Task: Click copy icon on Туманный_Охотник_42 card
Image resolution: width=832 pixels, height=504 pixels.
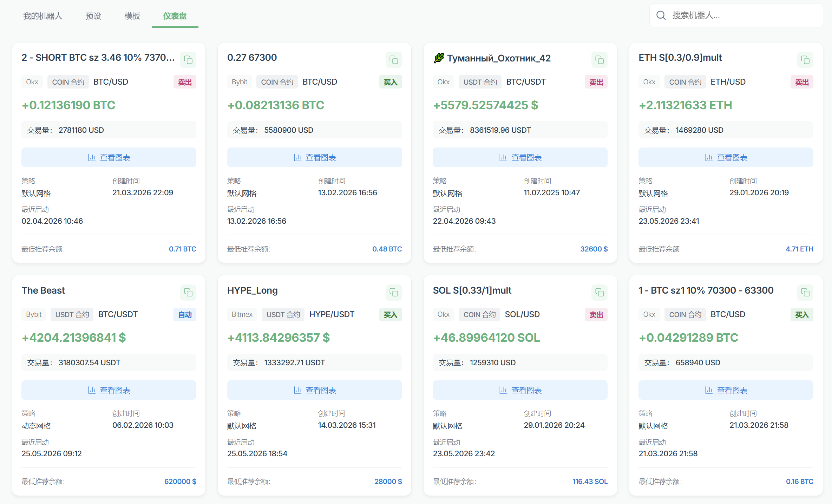Action: tap(600, 60)
